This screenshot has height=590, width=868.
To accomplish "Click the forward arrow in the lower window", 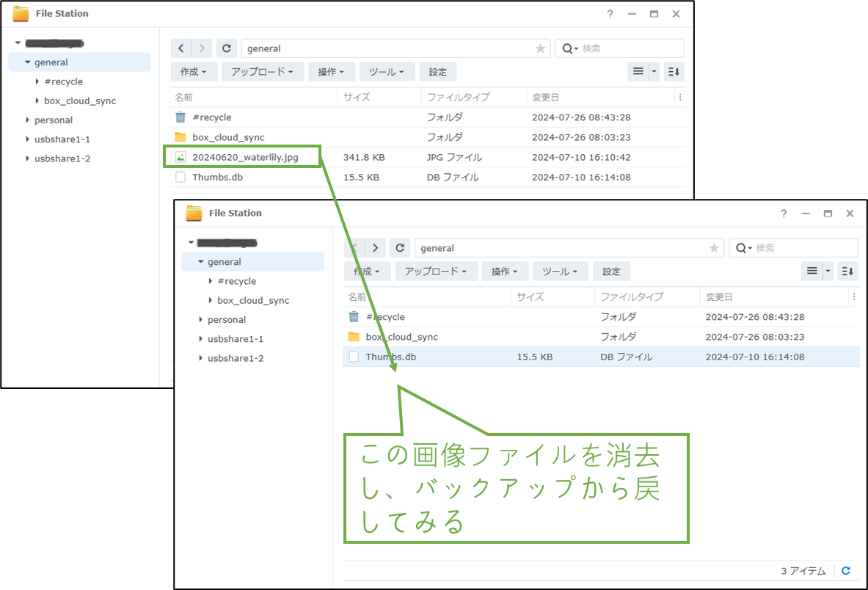I will 374,247.
